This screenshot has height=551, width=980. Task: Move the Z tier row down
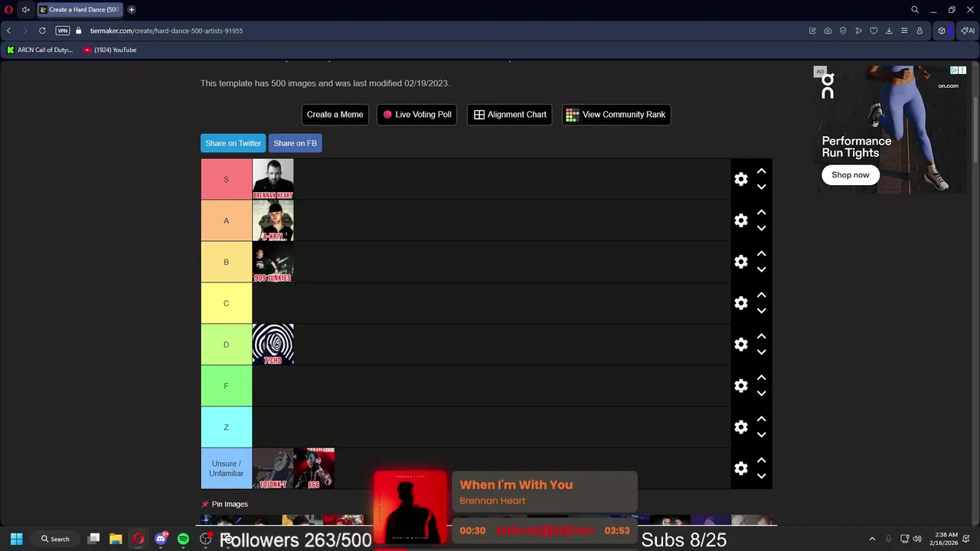761,435
